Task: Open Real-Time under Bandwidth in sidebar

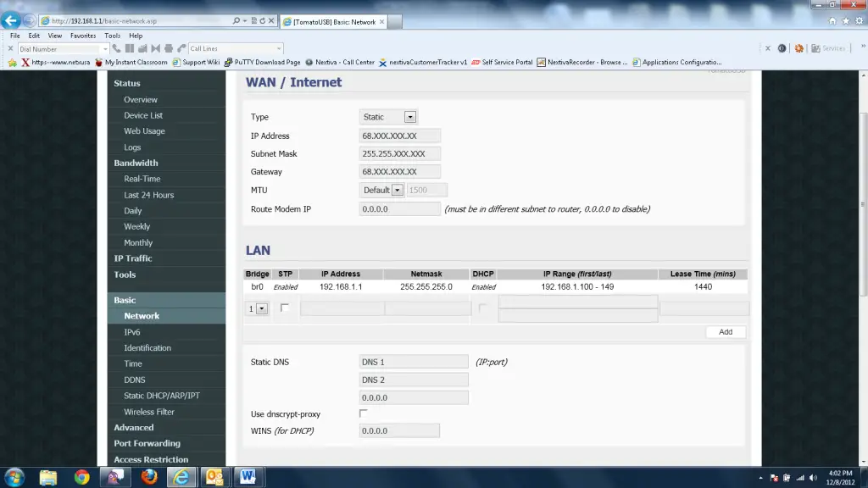Action: 142,179
